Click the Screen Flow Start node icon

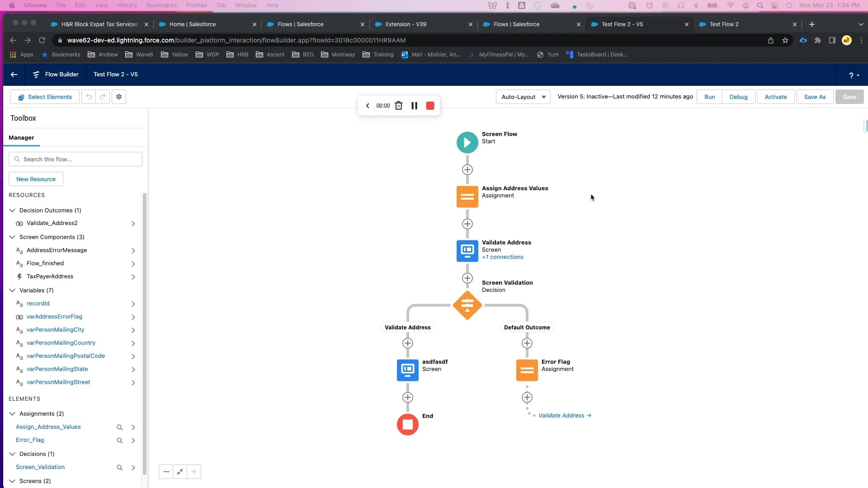tap(467, 143)
